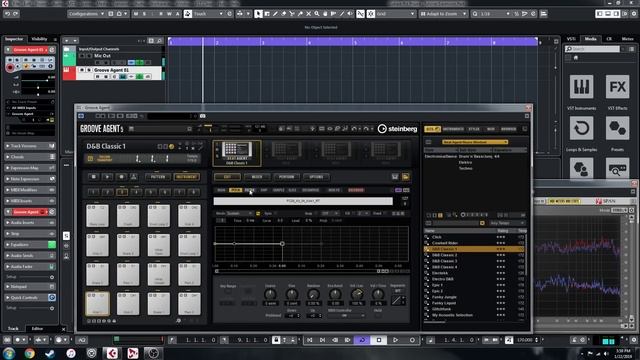Toggle the Cycle loop button in transport
This screenshot has width=640, height=360.
[x=362, y=340]
